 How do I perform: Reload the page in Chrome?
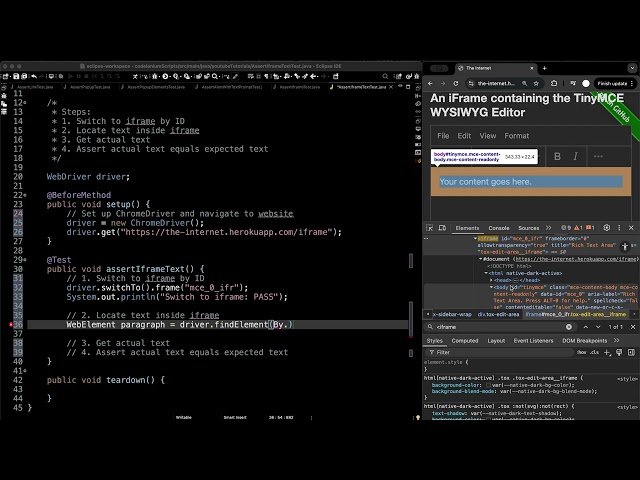456,83
